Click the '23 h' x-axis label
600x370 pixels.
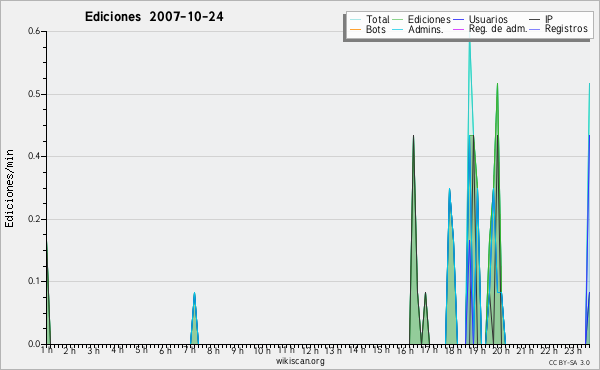click(573, 350)
